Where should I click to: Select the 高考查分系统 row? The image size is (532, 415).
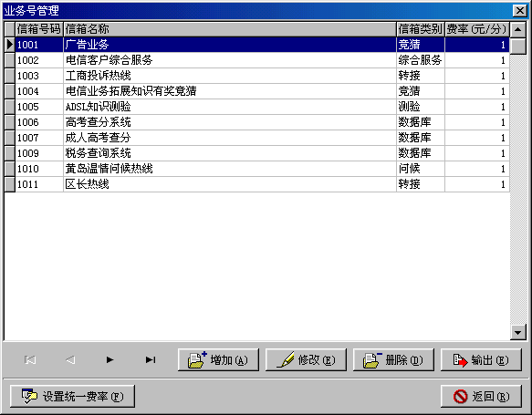256,122
